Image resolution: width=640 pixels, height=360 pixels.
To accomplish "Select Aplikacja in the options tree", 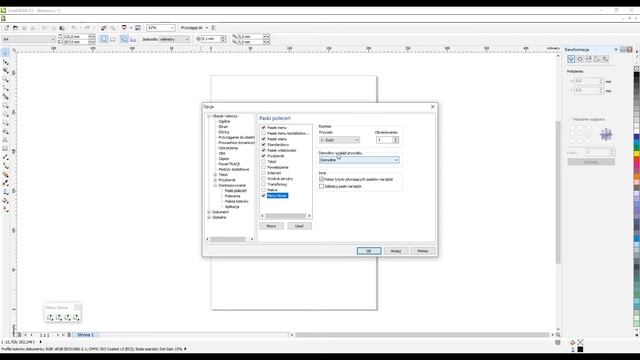I will click(232, 207).
